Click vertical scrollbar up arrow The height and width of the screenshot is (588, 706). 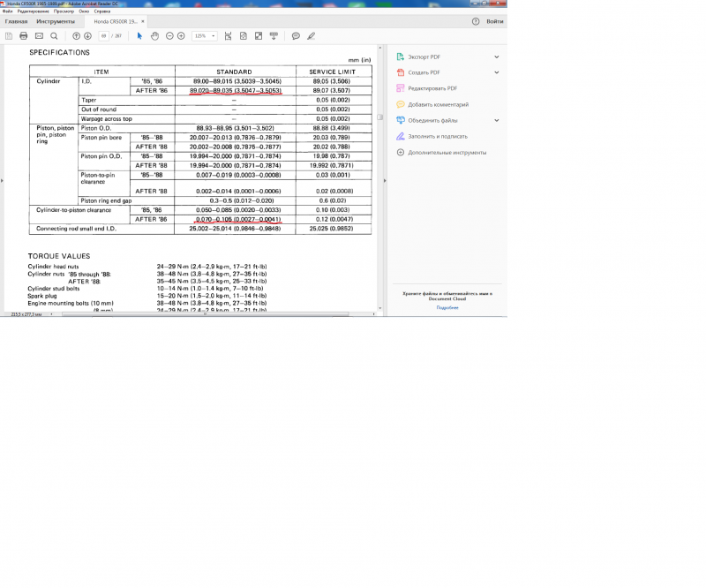(x=380, y=48)
